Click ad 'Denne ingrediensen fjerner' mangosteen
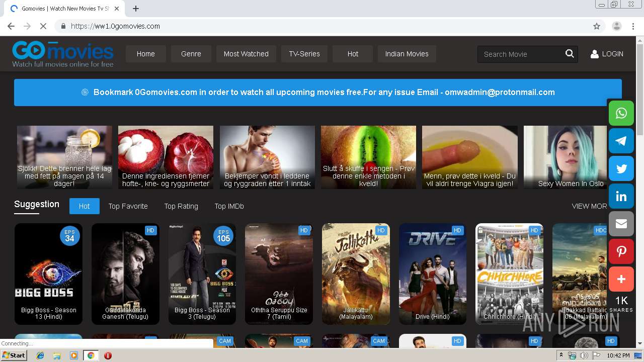This screenshot has height=362, width=644. coord(166,157)
